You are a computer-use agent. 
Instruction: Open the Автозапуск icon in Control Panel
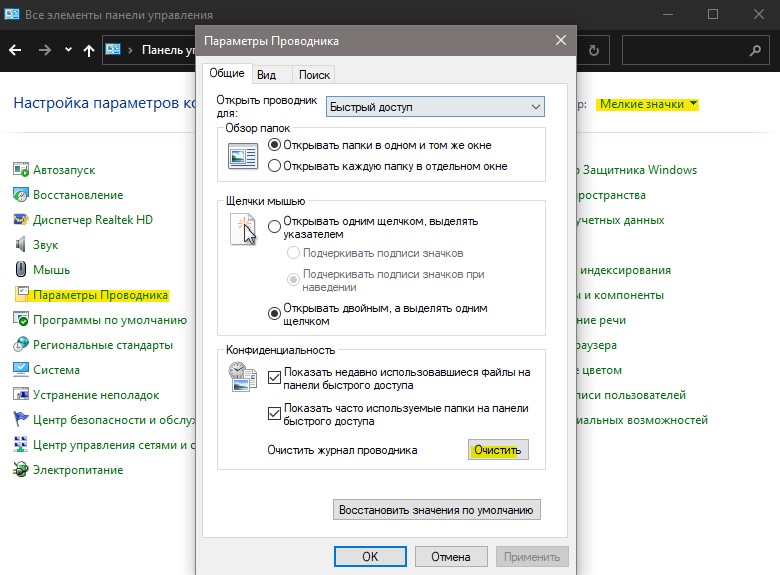[x=21, y=170]
